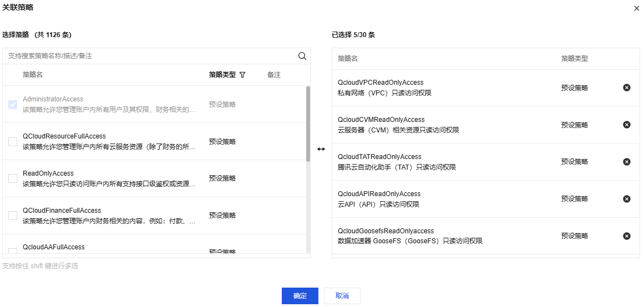644x307 pixels.
Task: Click the transfer arrows between the lists
Action: 321,149
